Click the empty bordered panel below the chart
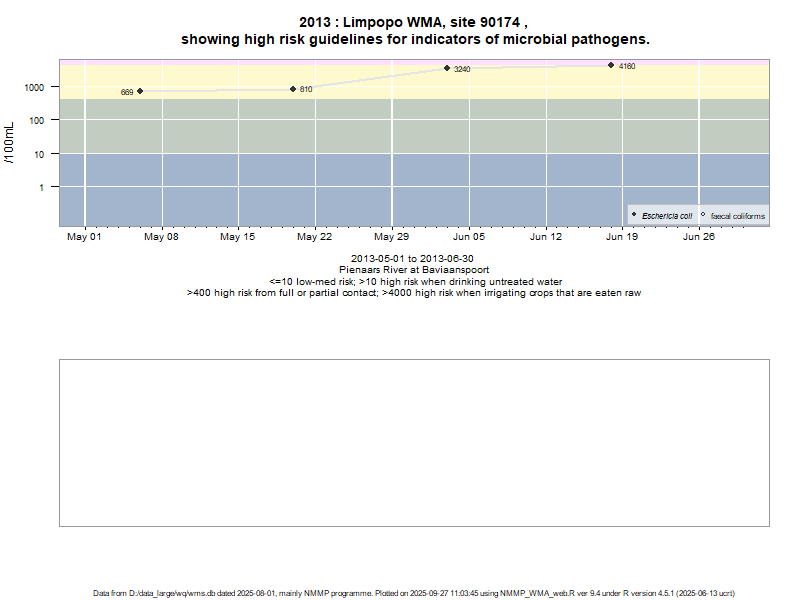 [x=414, y=442]
